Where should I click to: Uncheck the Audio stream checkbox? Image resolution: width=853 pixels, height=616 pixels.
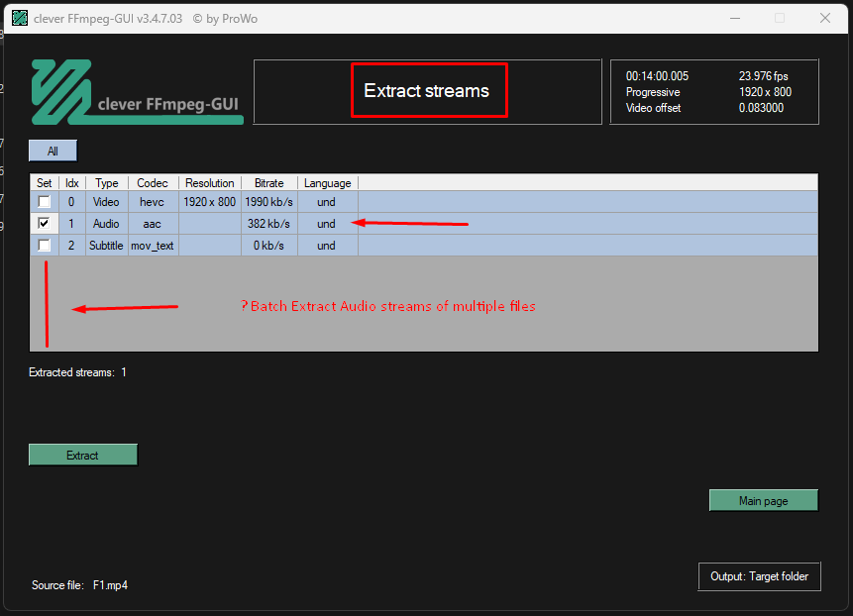tap(44, 224)
